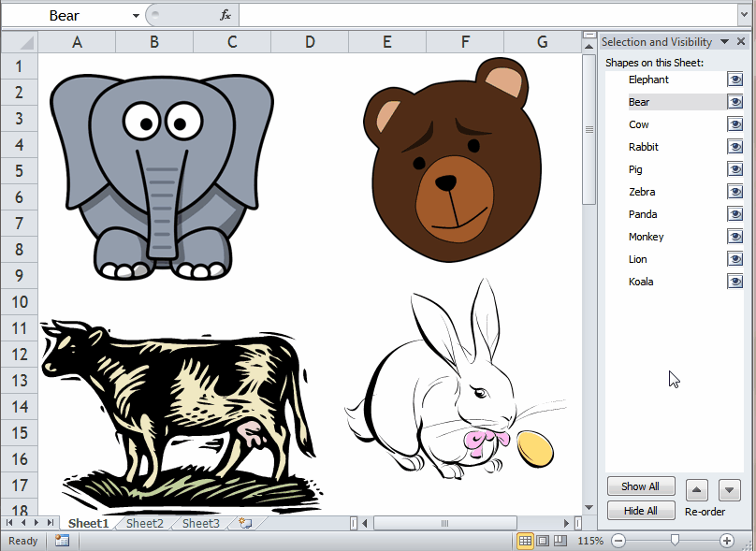The width and height of the screenshot is (756, 551).
Task: Click the zoom out minus button
Action: (x=619, y=541)
